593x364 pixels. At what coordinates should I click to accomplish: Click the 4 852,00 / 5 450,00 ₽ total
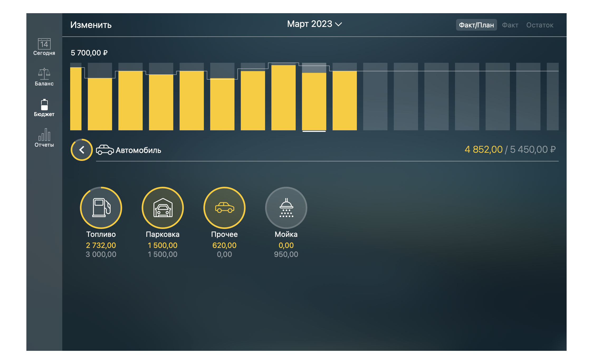pyautogui.click(x=510, y=150)
